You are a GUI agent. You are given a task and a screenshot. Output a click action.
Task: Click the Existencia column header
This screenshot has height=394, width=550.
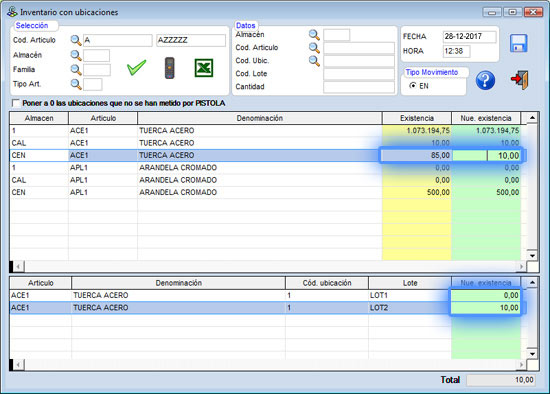[x=417, y=118]
